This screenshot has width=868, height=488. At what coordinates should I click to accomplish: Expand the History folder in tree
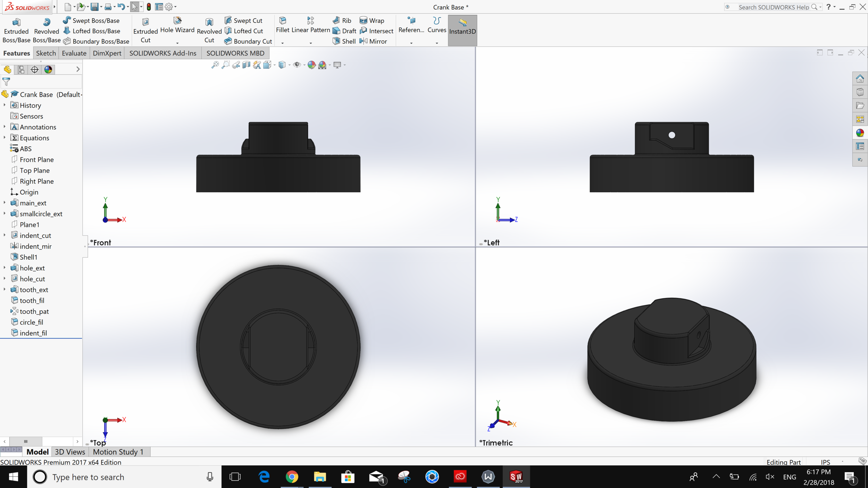coord(5,105)
